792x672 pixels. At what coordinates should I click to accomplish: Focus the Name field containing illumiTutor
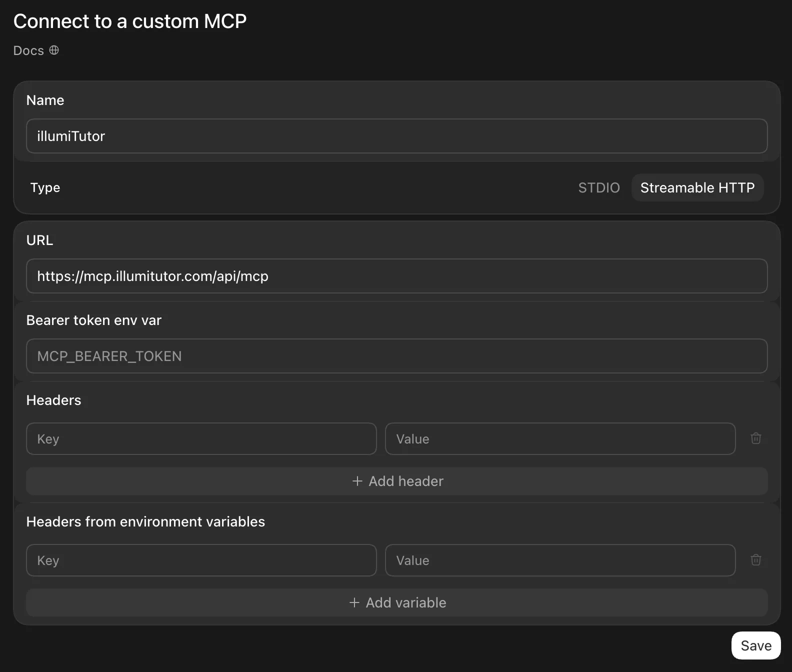coord(397,136)
